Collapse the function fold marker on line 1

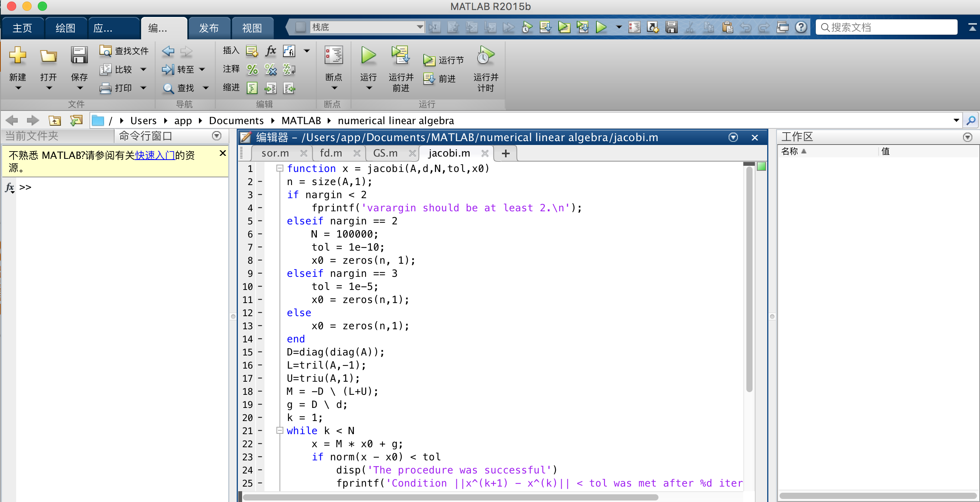(280, 168)
